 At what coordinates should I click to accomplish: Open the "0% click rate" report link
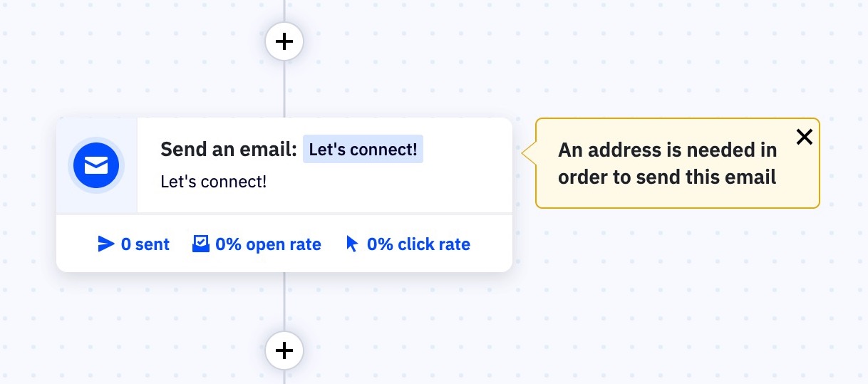[x=418, y=244]
